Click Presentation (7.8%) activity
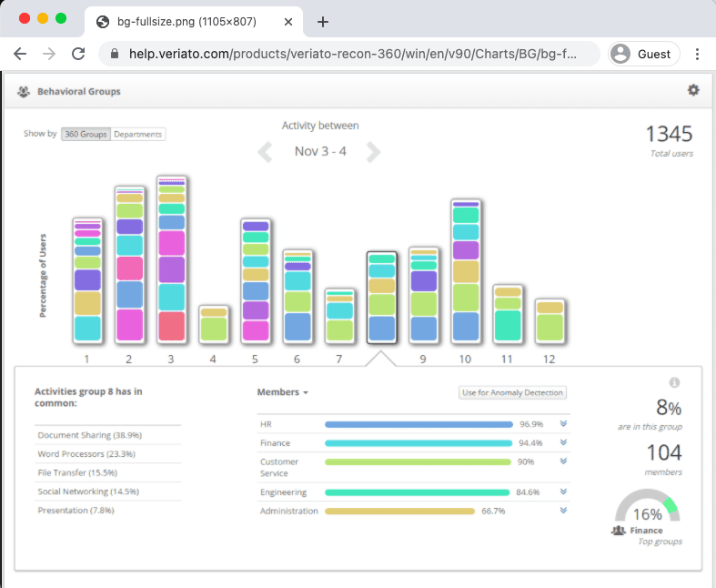 pyautogui.click(x=76, y=510)
